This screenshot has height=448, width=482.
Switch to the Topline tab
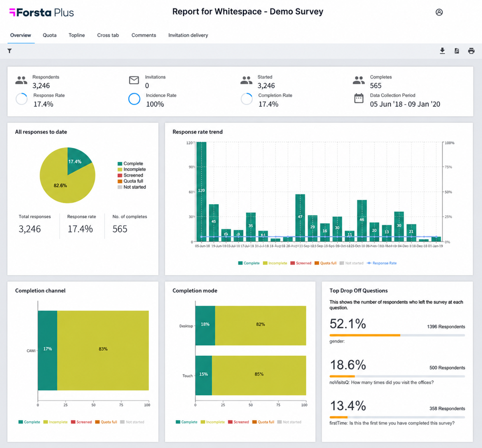pyautogui.click(x=77, y=35)
